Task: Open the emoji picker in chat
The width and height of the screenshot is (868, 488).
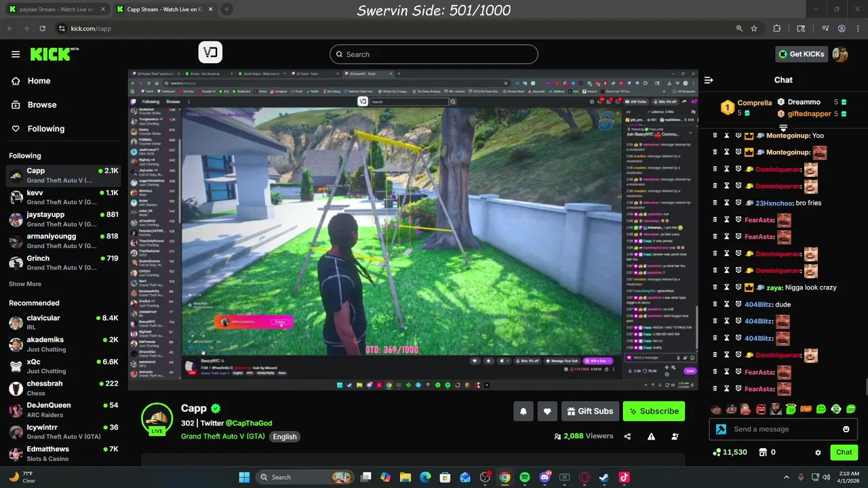Action: [x=846, y=429]
